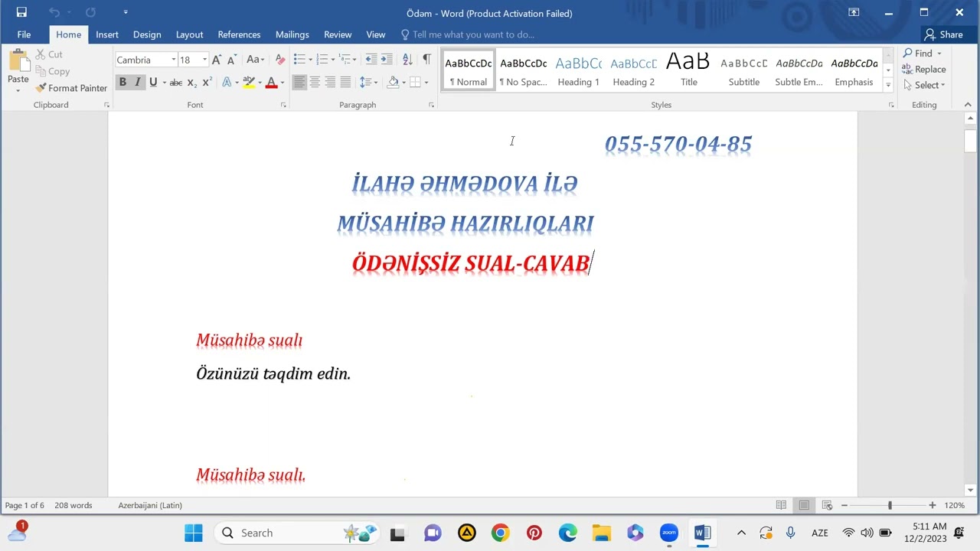
Task: Switch to Read Mode view
Action: point(781,505)
